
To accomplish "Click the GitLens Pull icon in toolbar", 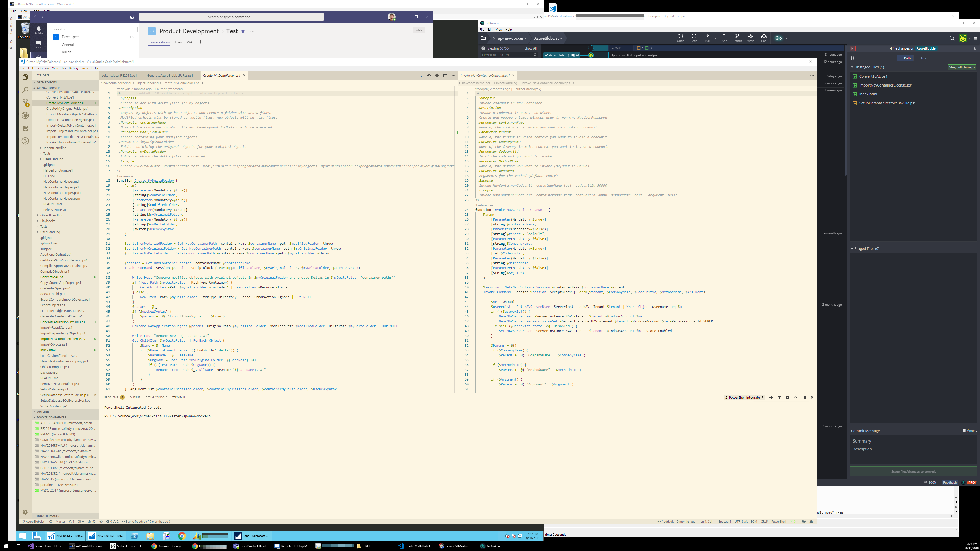I will pos(707,38).
